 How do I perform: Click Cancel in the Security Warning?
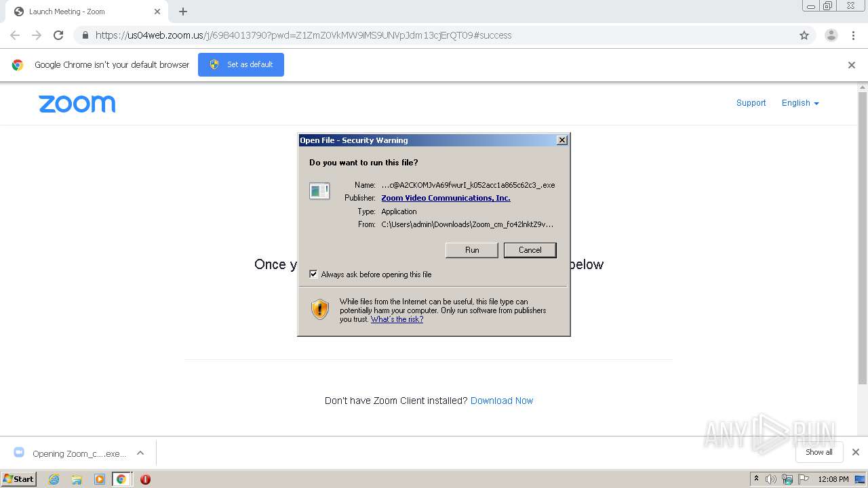(x=530, y=250)
